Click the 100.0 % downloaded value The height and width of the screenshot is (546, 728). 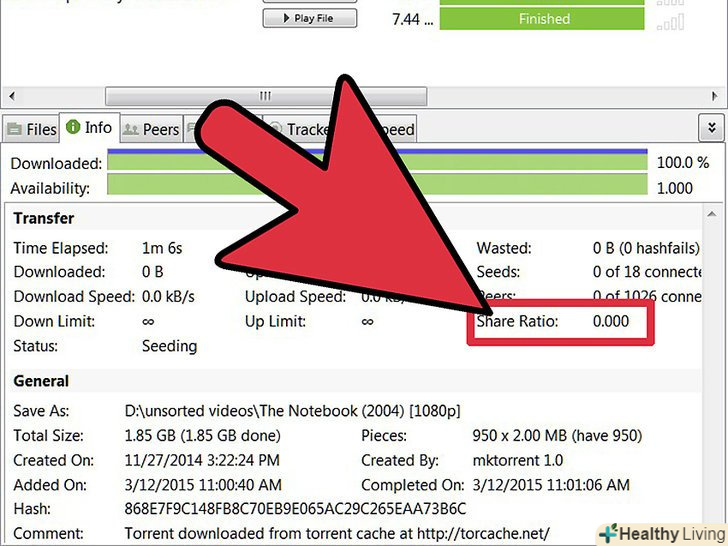pyautogui.click(x=682, y=162)
